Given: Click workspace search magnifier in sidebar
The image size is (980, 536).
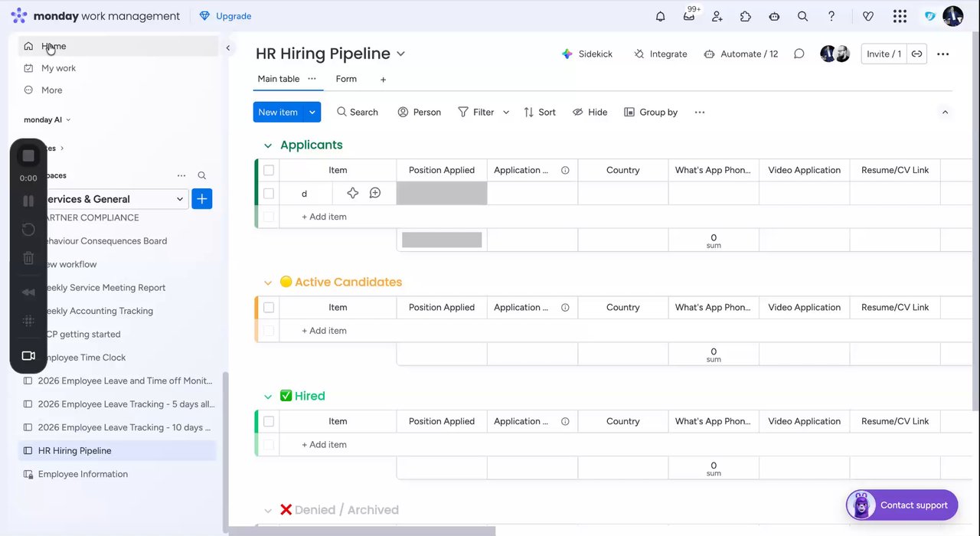Looking at the screenshot, I should tap(202, 175).
